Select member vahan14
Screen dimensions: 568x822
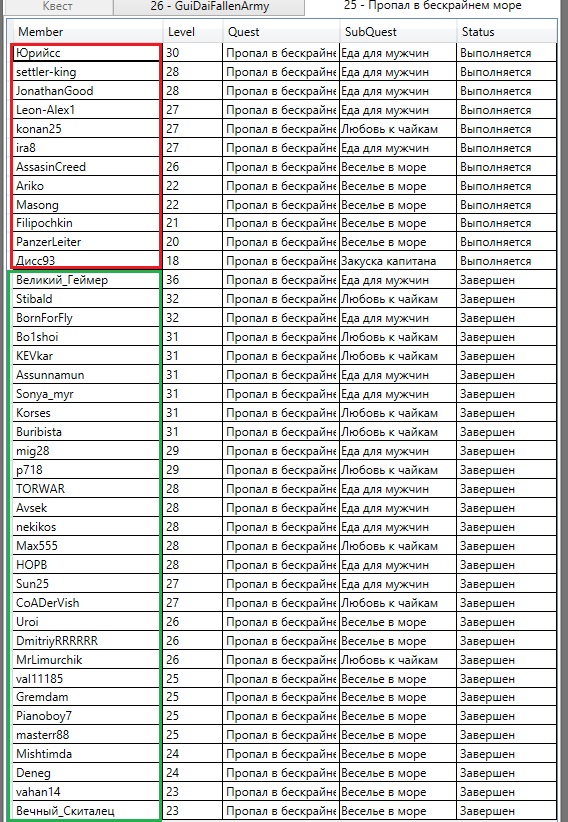(x=86, y=792)
